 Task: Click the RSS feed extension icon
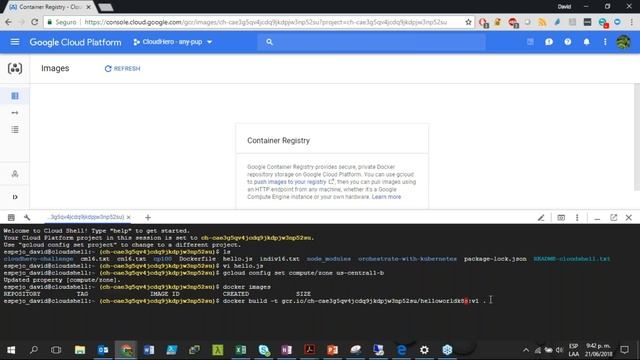click(542, 22)
